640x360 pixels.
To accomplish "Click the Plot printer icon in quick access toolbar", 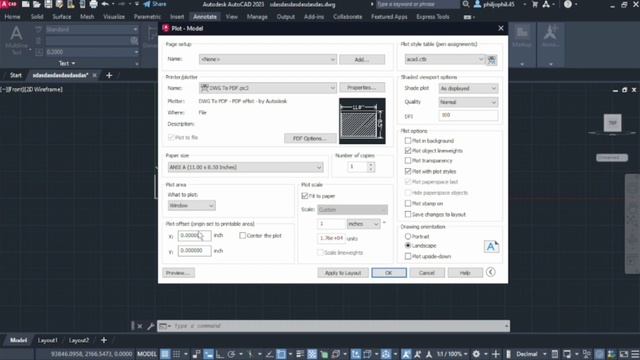I will [93, 4].
